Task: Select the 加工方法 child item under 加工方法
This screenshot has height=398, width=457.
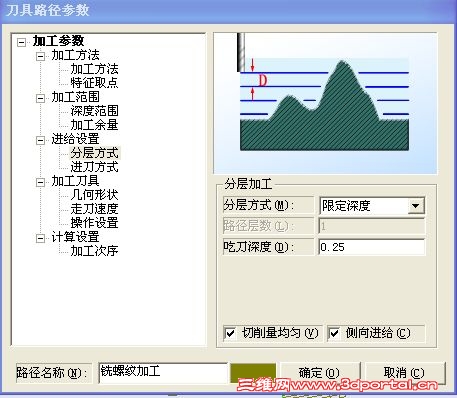Action: click(x=94, y=69)
